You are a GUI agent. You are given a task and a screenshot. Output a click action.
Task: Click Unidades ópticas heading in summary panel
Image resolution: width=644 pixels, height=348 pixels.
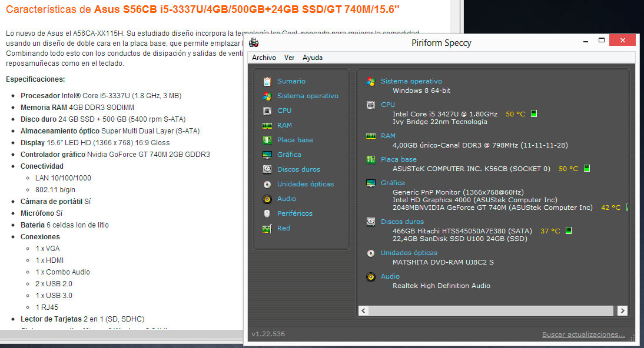(x=409, y=253)
